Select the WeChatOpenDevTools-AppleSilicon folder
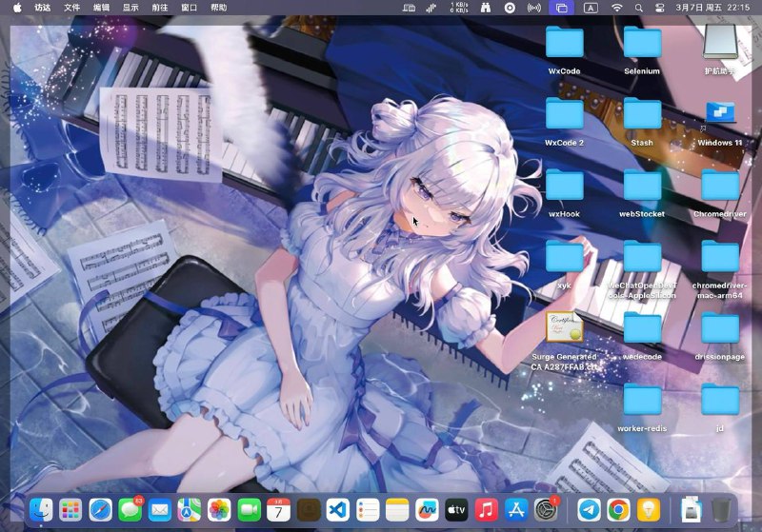 tap(642, 256)
